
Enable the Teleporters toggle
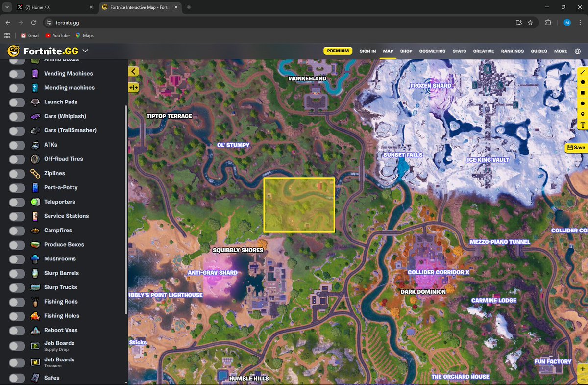point(17,202)
